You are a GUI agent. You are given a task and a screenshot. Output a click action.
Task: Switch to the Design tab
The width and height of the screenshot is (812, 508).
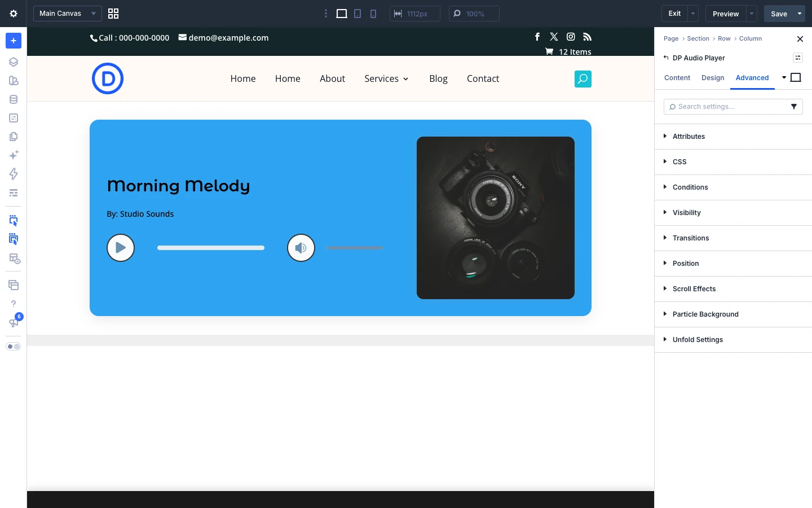(713, 78)
